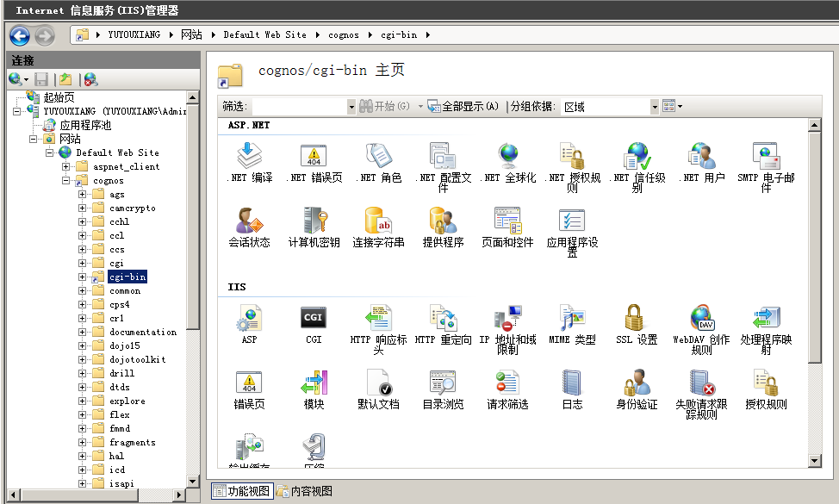839x504 pixels.
Task: Open the HTTP 重定向 feature
Action: pyautogui.click(x=443, y=324)
